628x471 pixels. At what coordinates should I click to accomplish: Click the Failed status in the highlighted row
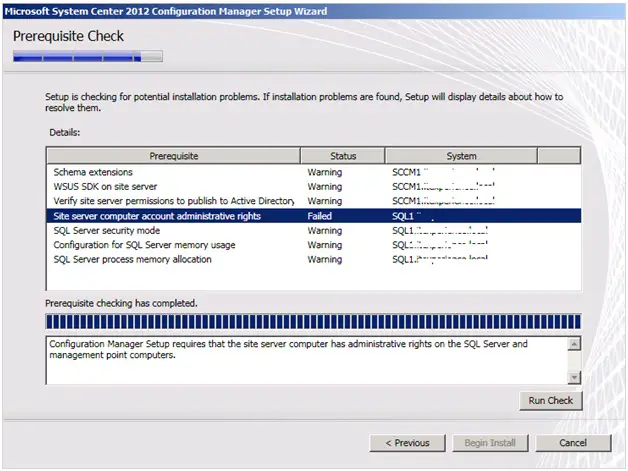tap(320, 215)
